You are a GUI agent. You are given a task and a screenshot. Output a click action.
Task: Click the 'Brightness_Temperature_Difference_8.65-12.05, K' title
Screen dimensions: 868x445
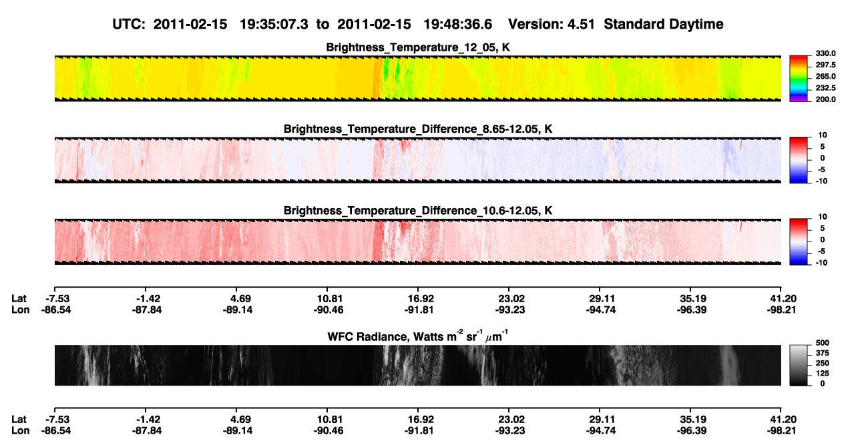[418, 129]
